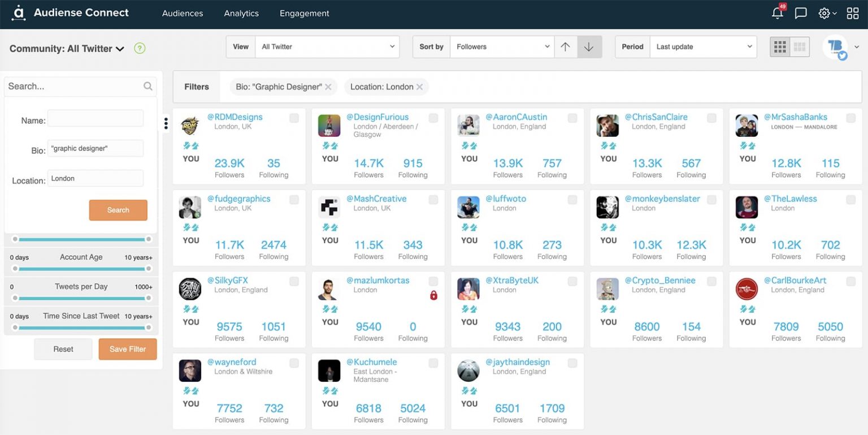Open the green help question mark

[x=139, y=49]
